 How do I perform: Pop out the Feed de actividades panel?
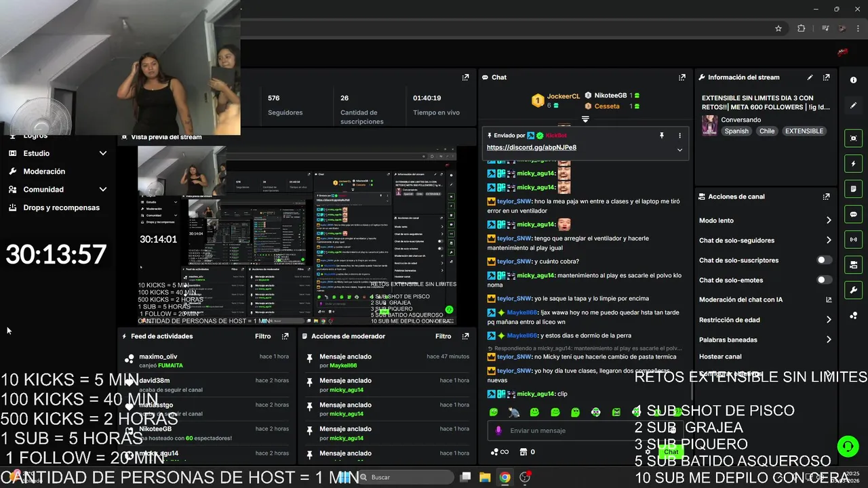[285, 336]
